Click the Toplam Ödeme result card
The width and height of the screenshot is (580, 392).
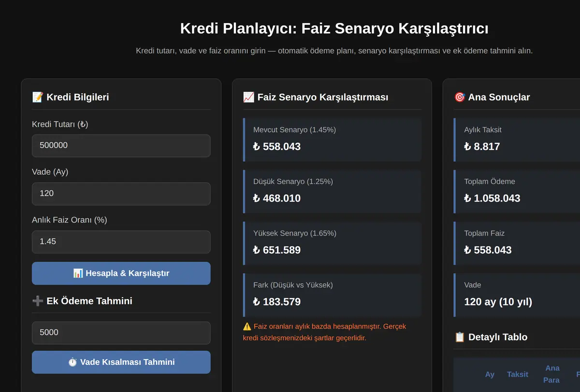pos(517,191)
